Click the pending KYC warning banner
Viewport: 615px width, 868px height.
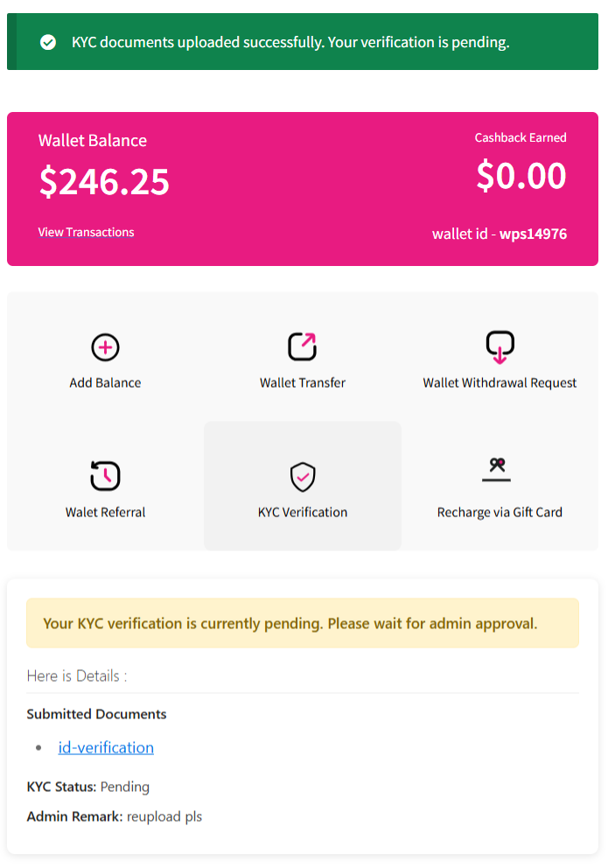click(x=302, y=623)
